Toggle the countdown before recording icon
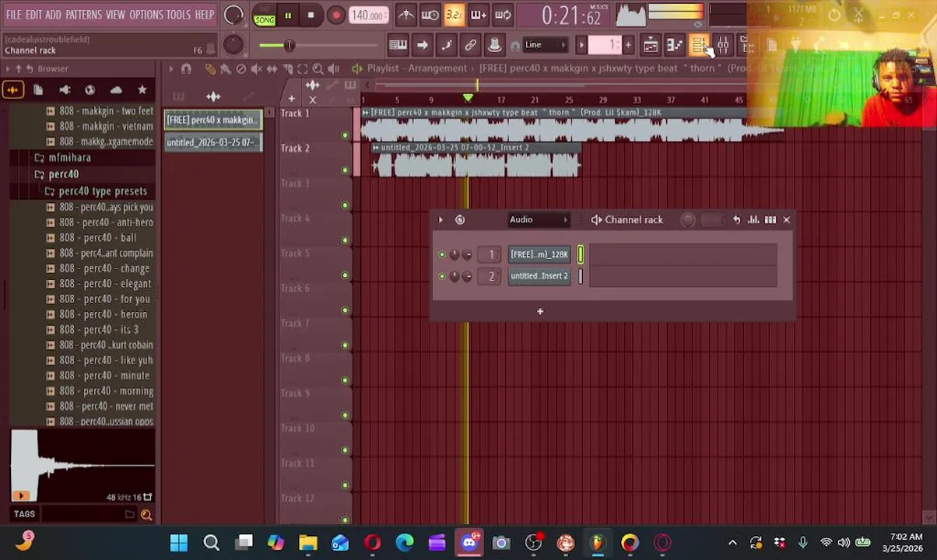 point(454,15)
